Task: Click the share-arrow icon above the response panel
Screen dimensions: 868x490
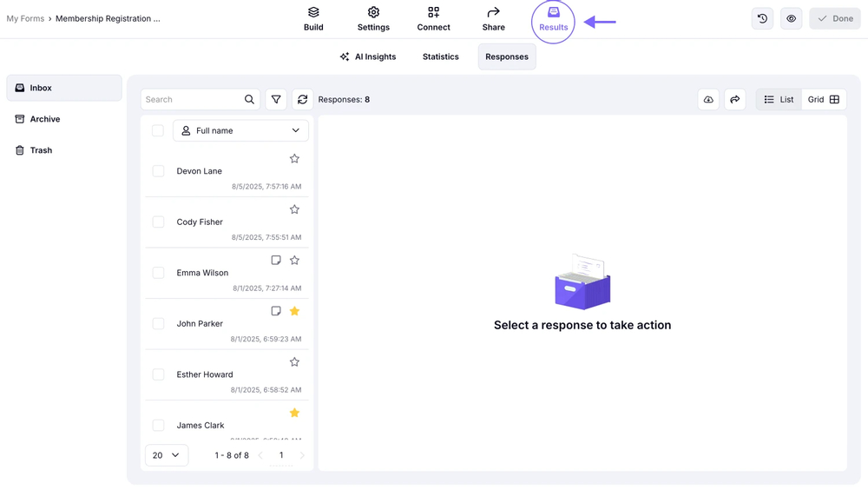Action: (734, 99)
